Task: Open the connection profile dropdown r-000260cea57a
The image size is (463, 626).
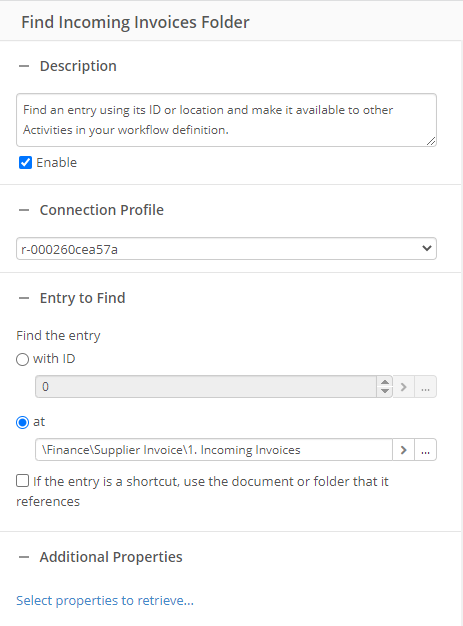Action: (x=226, y=249)
